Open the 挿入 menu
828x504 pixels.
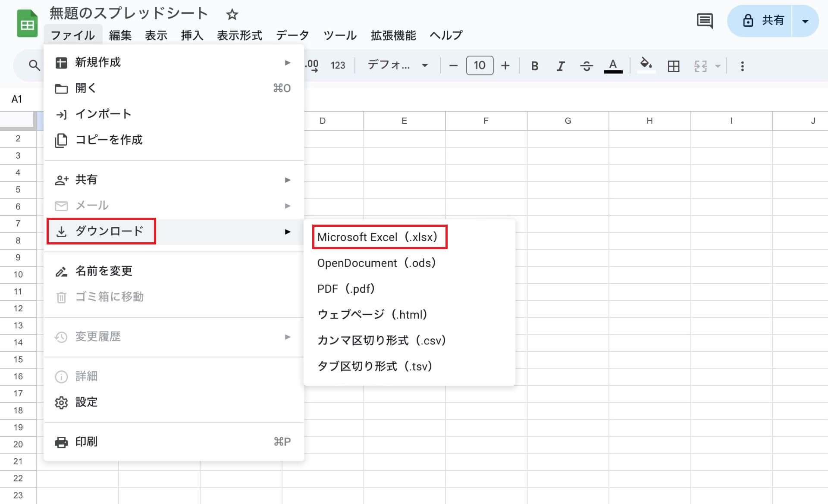click(x=192, y=35)
